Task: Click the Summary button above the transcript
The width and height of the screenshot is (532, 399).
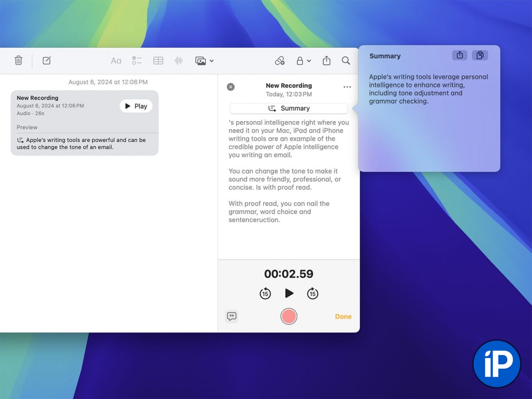Action: click(x=289, y=108)
